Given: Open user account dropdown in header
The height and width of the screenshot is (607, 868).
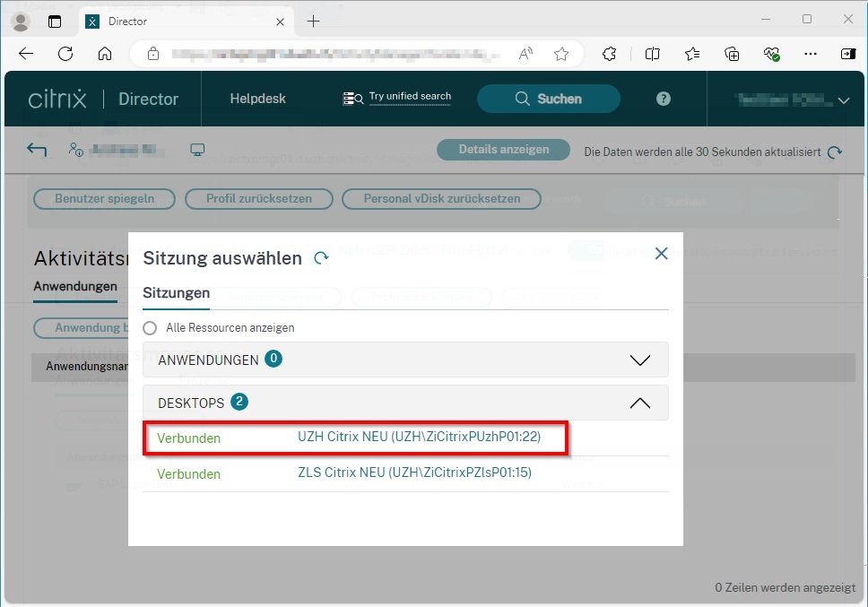Looking at the screenshot, I should click(x=843, y=100).
